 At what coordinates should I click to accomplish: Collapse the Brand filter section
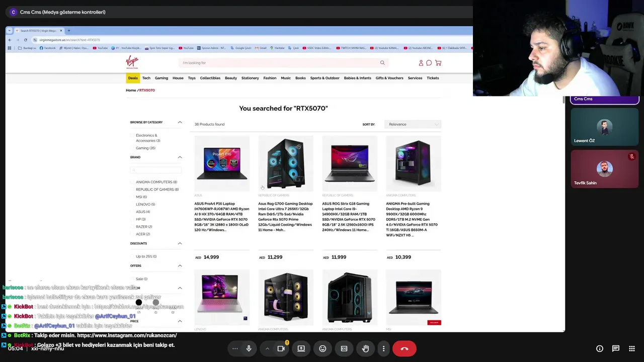180,157
